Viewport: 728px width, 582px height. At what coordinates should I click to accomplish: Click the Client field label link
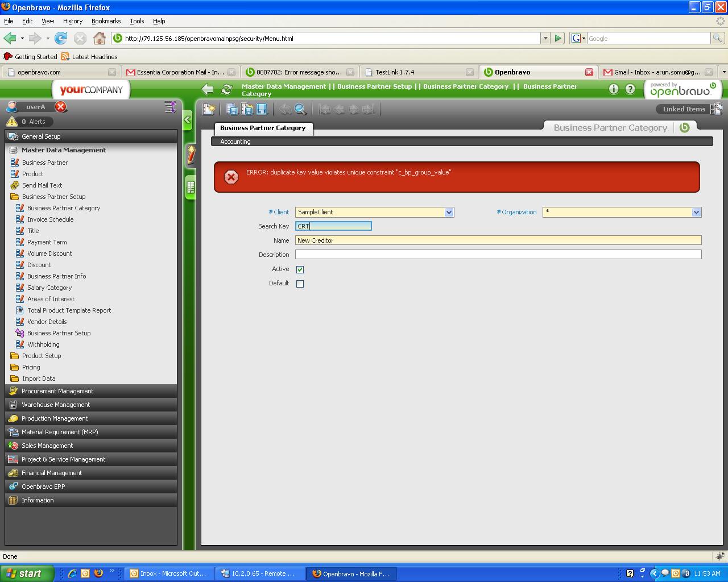(282, 212)
